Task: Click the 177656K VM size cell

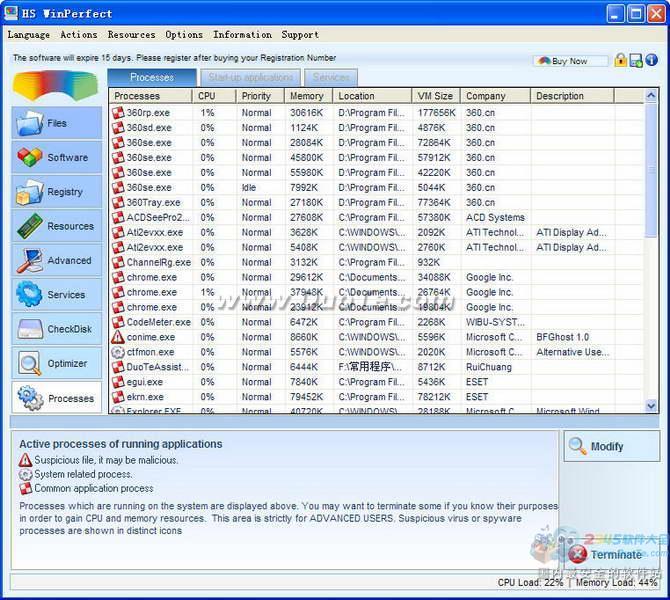Action: click(436, 113)
